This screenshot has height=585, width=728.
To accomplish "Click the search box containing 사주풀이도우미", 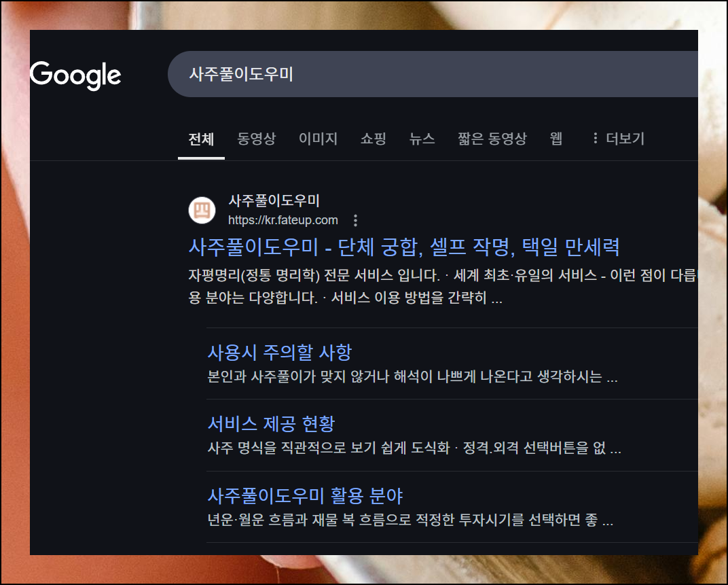I will coord(433,74).
